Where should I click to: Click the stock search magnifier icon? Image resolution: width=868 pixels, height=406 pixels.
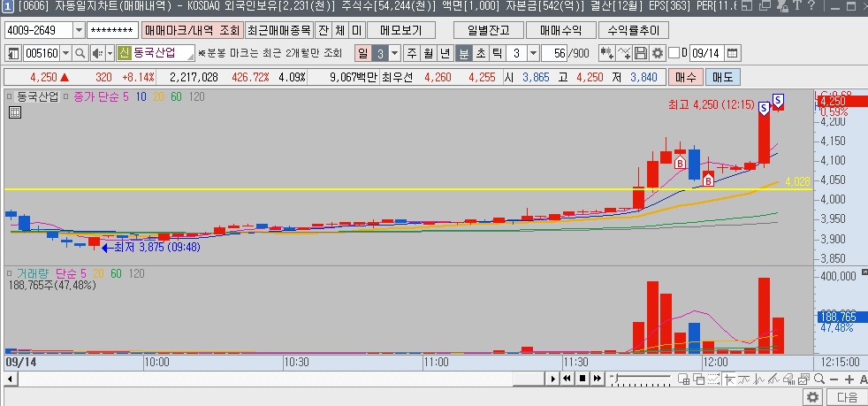click(x=80, y=53)
